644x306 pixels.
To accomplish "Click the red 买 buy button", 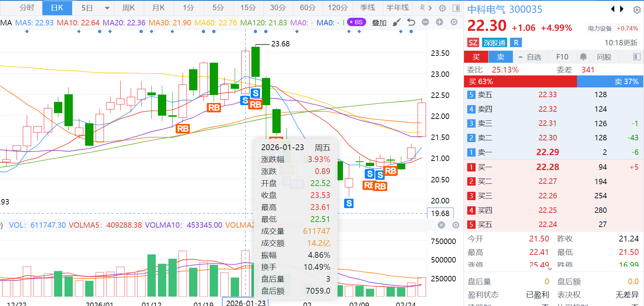I will [476, 57].
